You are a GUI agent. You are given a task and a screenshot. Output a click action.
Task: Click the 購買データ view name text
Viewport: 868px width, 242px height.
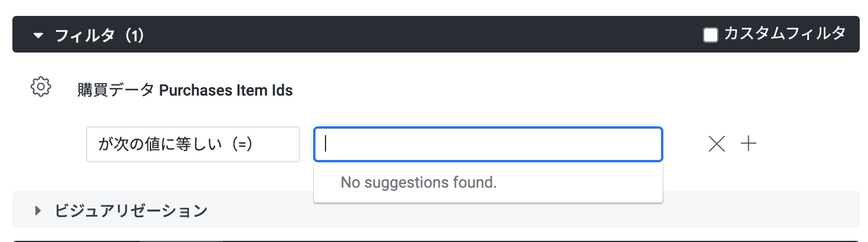(x=116, y=90)
